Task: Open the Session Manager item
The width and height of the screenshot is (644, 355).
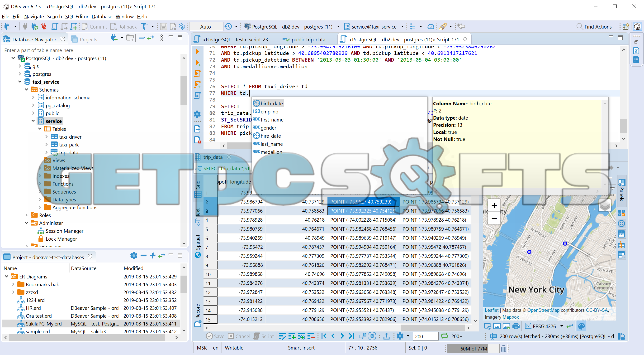Action: point(64,231)
